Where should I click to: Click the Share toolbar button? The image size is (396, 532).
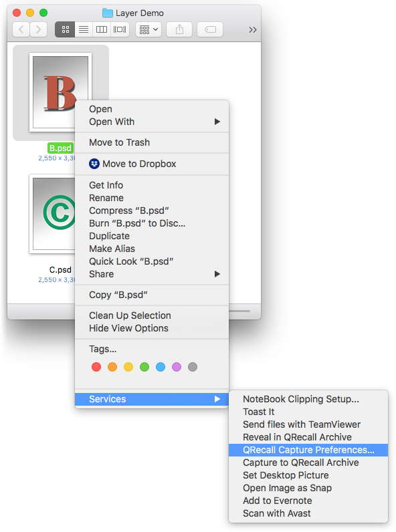click(179, 29)
